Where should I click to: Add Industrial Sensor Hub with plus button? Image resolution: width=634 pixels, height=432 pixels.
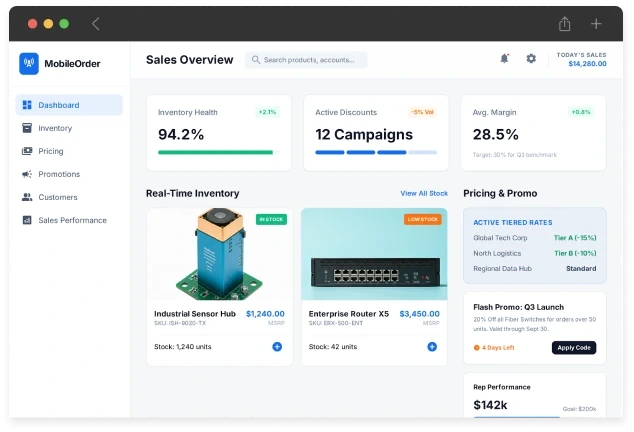click(277, 347)
